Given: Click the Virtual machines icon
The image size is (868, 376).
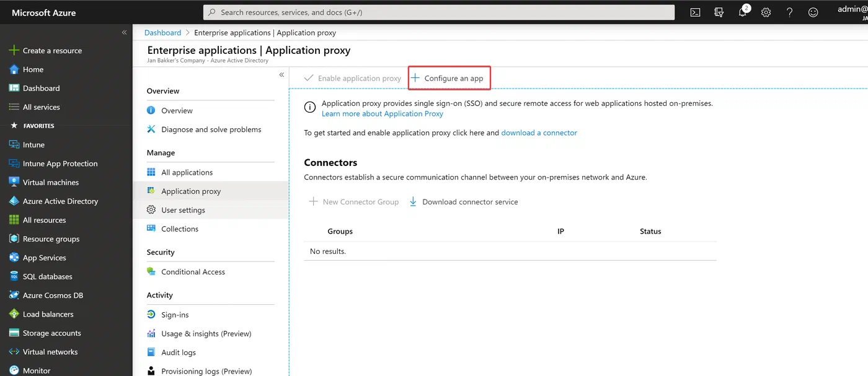Looking at the screenshot, I should tap(14, 182).
